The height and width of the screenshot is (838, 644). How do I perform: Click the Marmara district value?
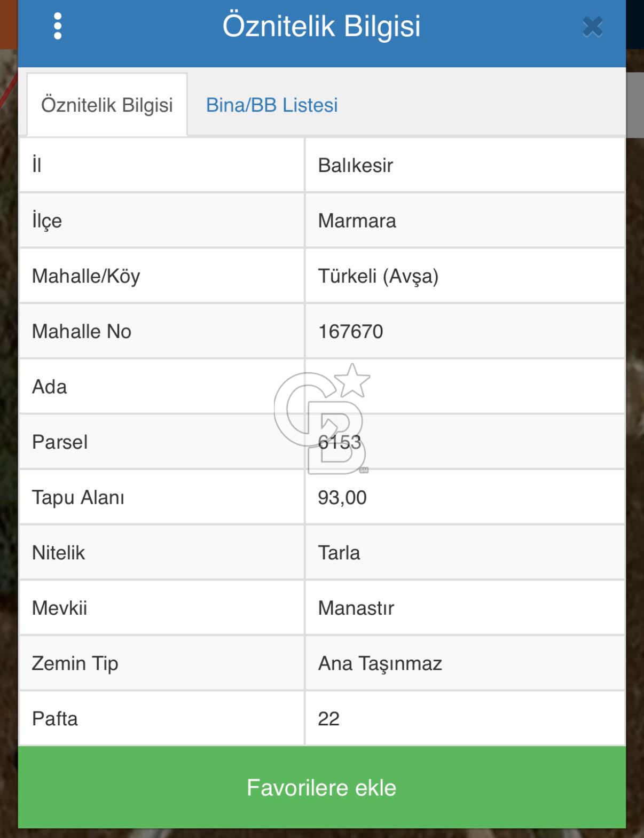357,221
